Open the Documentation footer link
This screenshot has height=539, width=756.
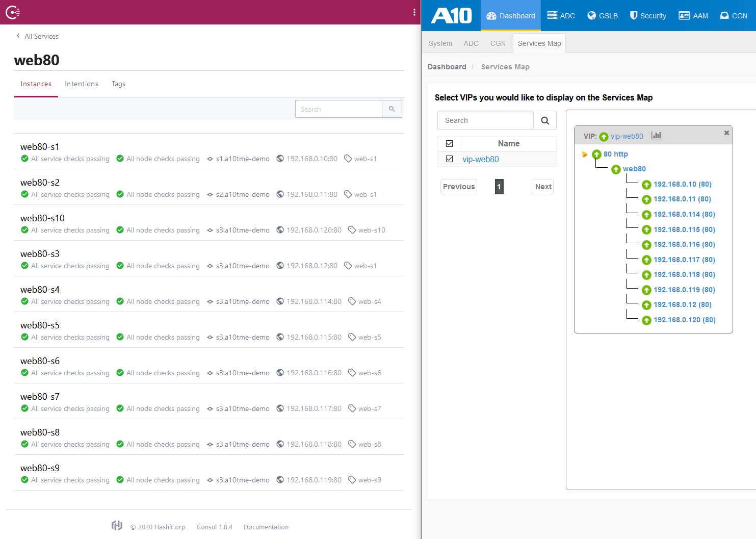tap(266, 527)
